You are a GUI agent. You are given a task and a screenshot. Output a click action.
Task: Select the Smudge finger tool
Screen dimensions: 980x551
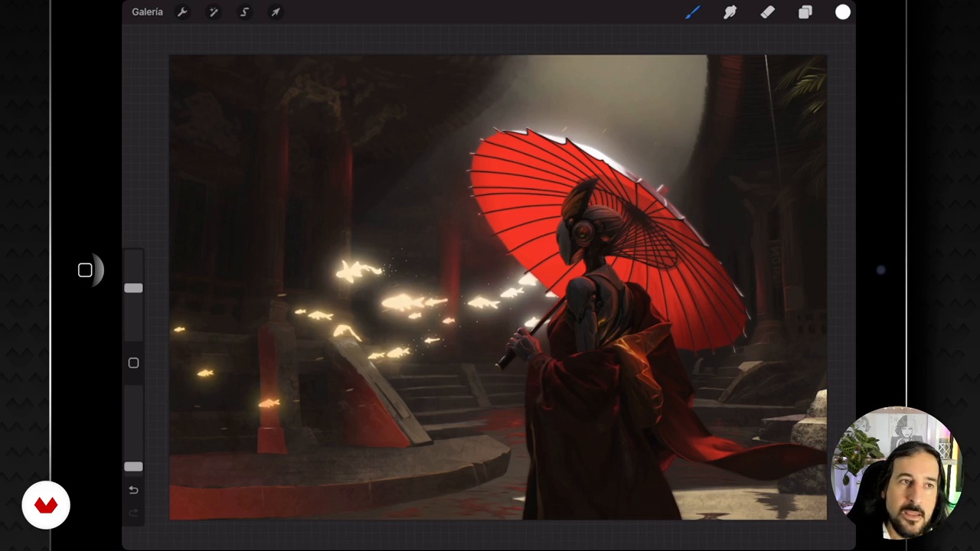pyautogui.click(x=730, y=12)
